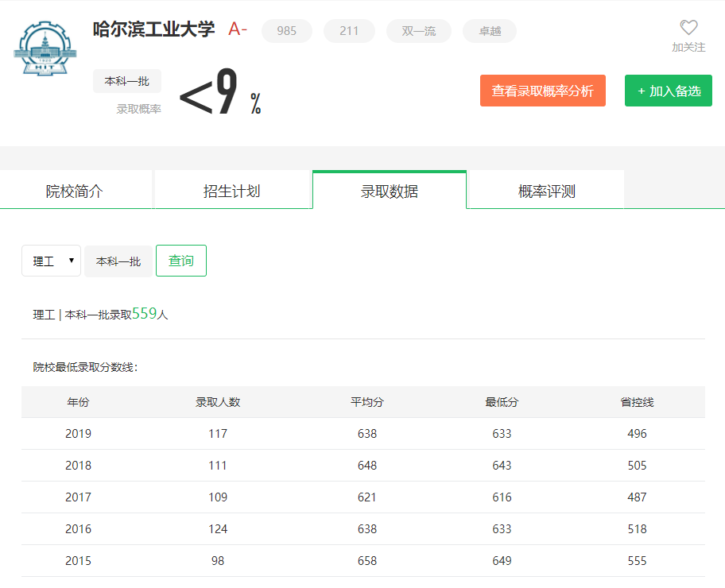Click average score 621 in 2017 row

tap(367, 497)
